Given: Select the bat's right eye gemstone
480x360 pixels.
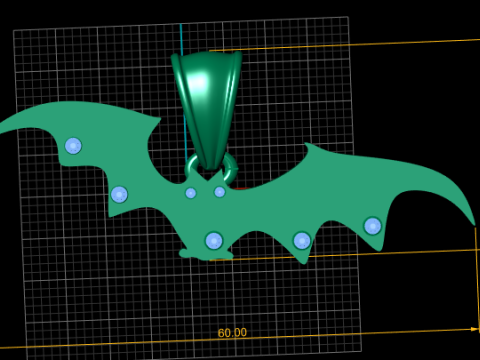Looking at the screenshot, I should [220, 192].
